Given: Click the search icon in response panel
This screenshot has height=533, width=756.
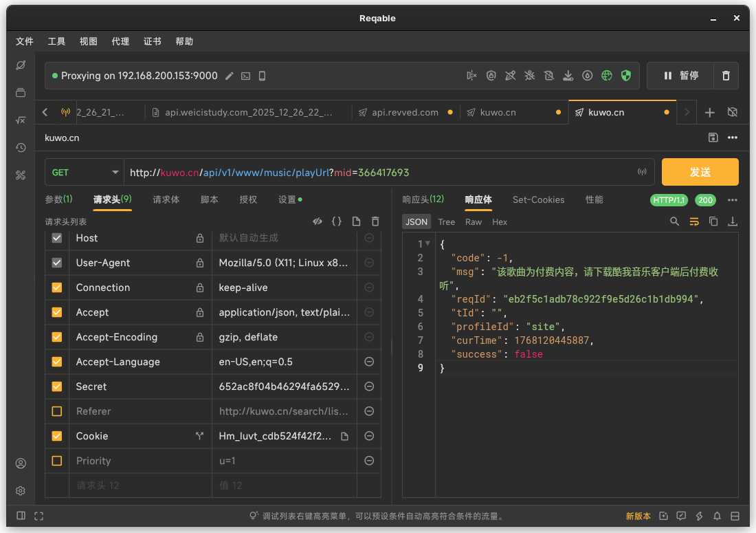Looking at the screenshot, I should 675,221.
